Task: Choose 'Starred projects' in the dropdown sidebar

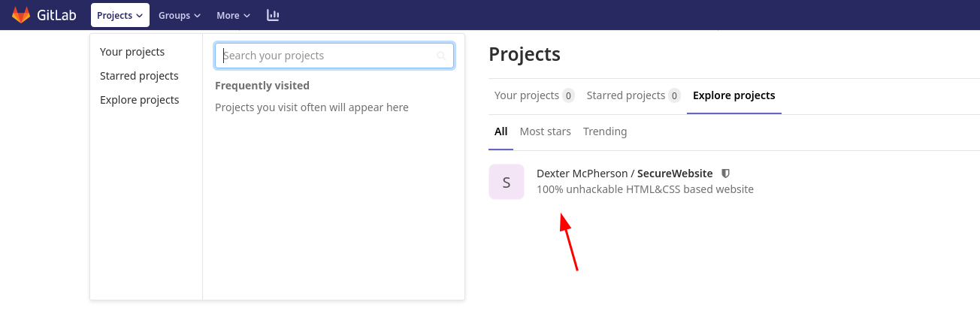Action: [139, 76]
